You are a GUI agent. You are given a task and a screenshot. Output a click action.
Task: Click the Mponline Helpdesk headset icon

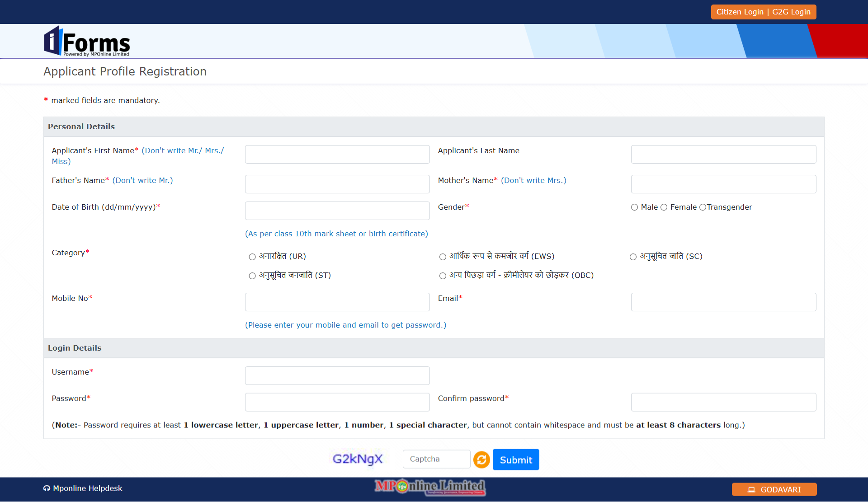47,488
